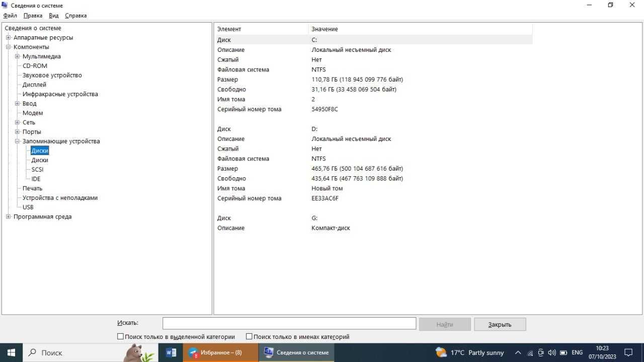Click the serial number EE33AC6F
This screenshot has height=362, width=644.
pyautogui.click(x=325, y=198)
